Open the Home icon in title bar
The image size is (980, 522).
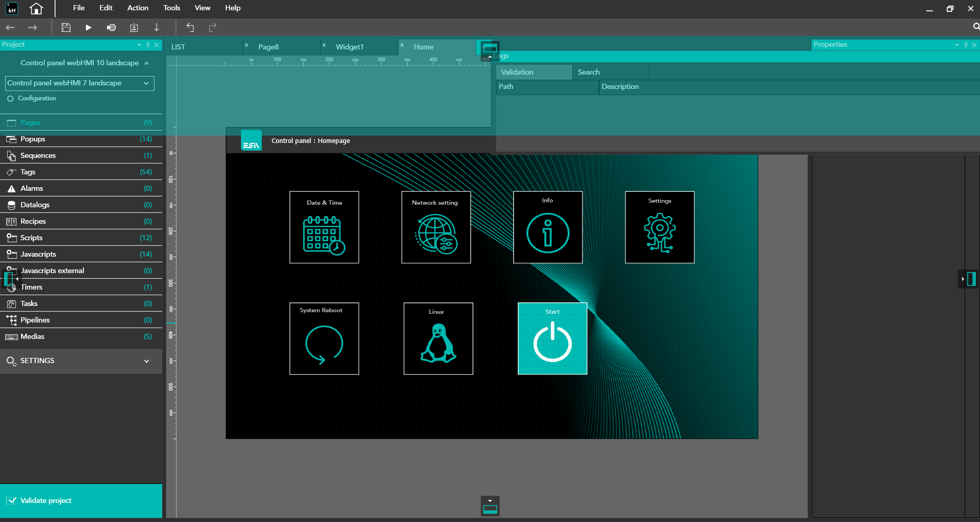point(36,8)
